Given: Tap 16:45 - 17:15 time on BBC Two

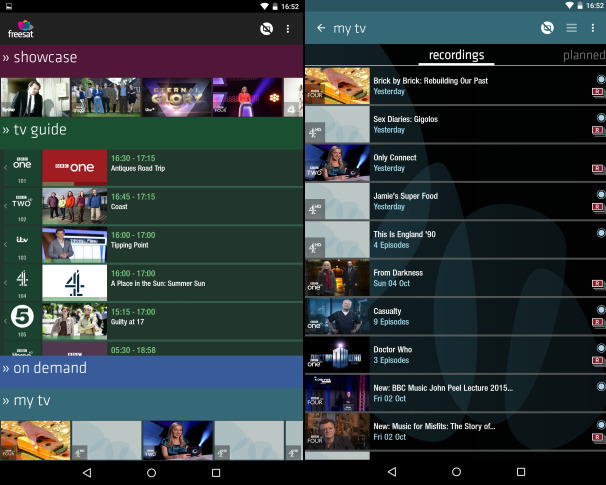Looking at the screenshot, I should tap(133, 197).
